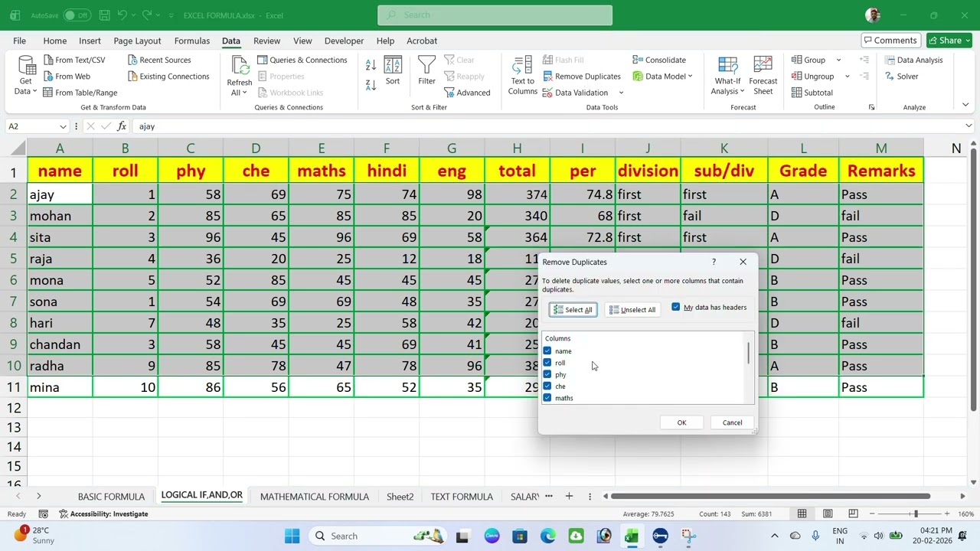Click Advanced filter option
Screen dimensions: 980x551
tap(467, 93)
